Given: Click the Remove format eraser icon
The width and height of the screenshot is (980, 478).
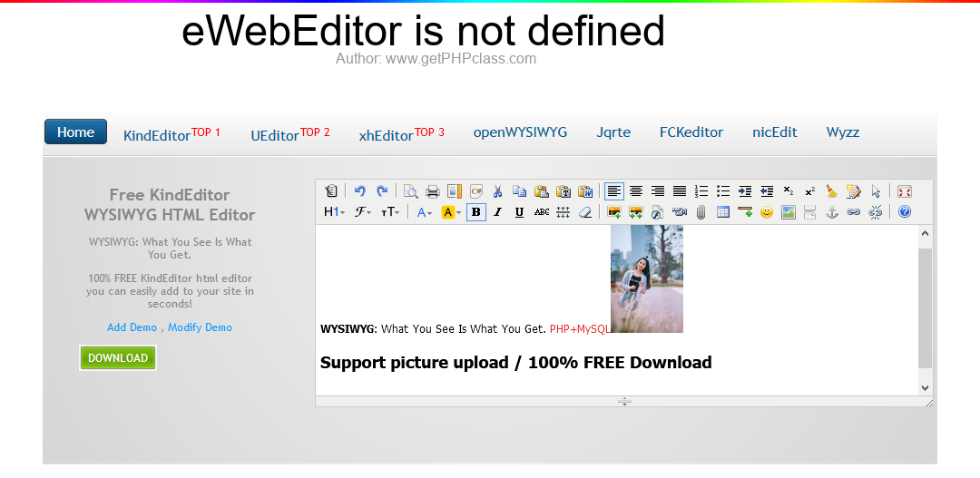Looking at the screenshot, I should 585,212.
